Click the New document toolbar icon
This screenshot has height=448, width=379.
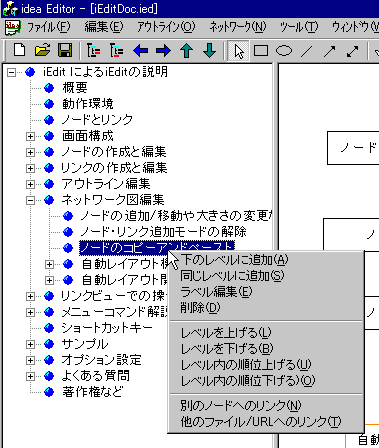(19, 51)
